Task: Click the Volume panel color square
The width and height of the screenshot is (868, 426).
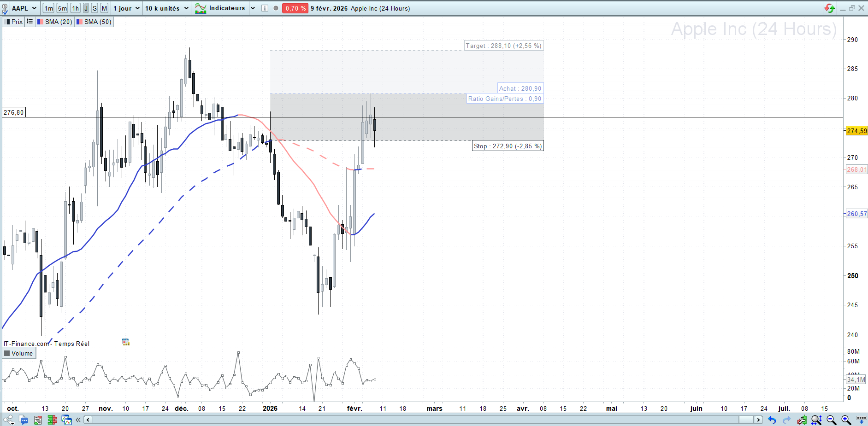Action: [7, 353]
